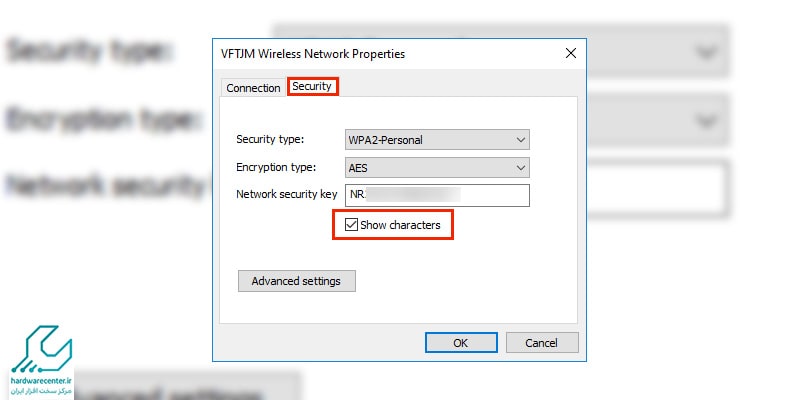Screen dimensions: 800x400
Task: Select the Security tab
Action: point(312,86)
